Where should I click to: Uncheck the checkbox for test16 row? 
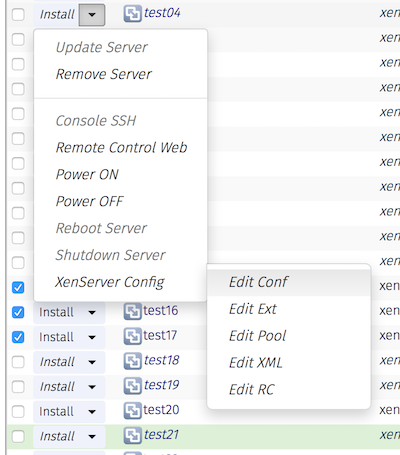click(18, 312)
